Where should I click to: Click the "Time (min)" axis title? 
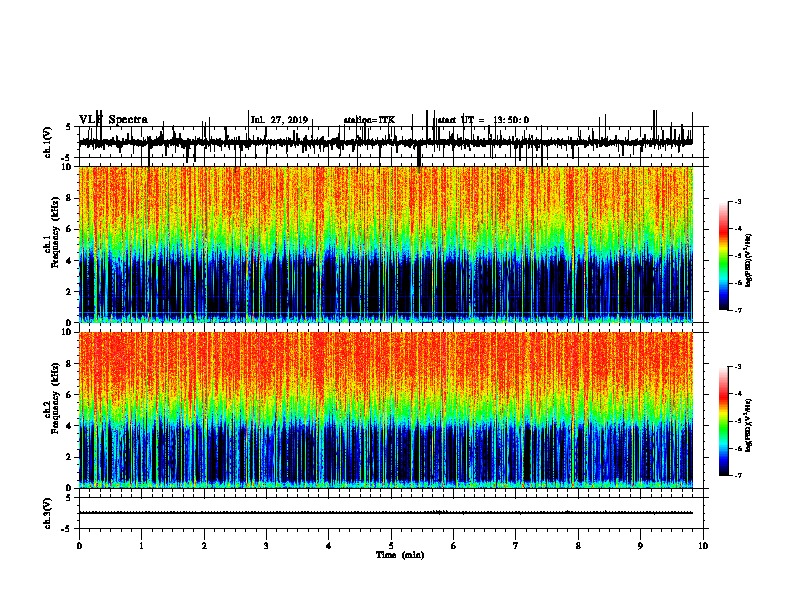[x=400, y=555]
